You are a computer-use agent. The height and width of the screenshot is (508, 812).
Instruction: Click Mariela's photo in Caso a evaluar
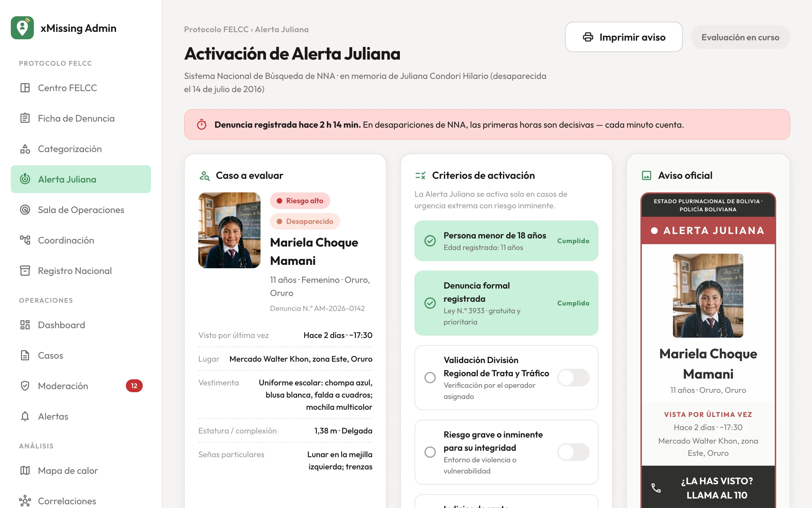click(x=229, y=230)
